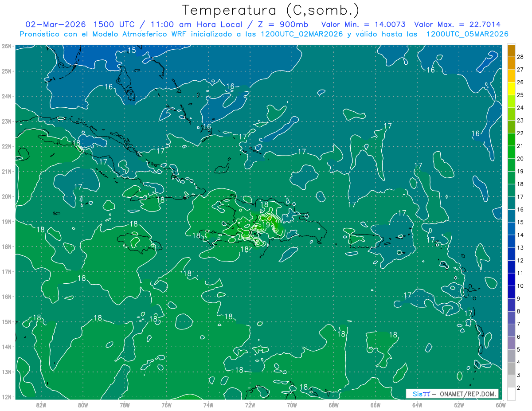This screenshot has width=532, height=411.
Task: Click the '72W' longitude axis label
Action: [250, 405]
